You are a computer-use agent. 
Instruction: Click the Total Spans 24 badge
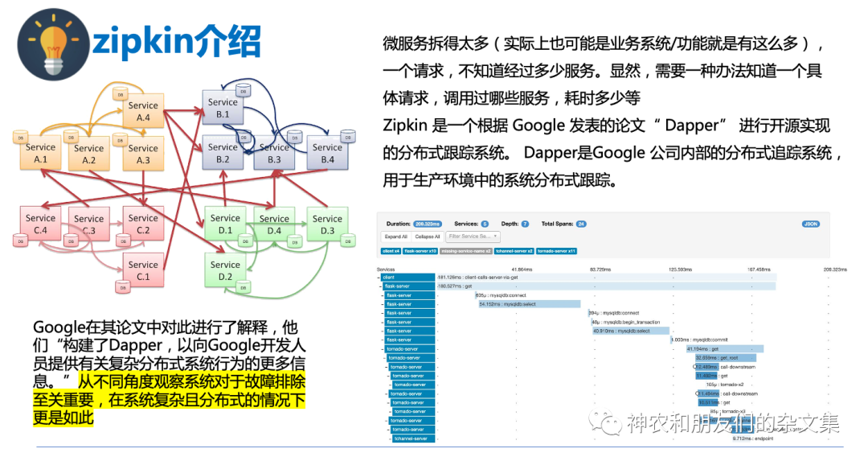click(581, 224)
